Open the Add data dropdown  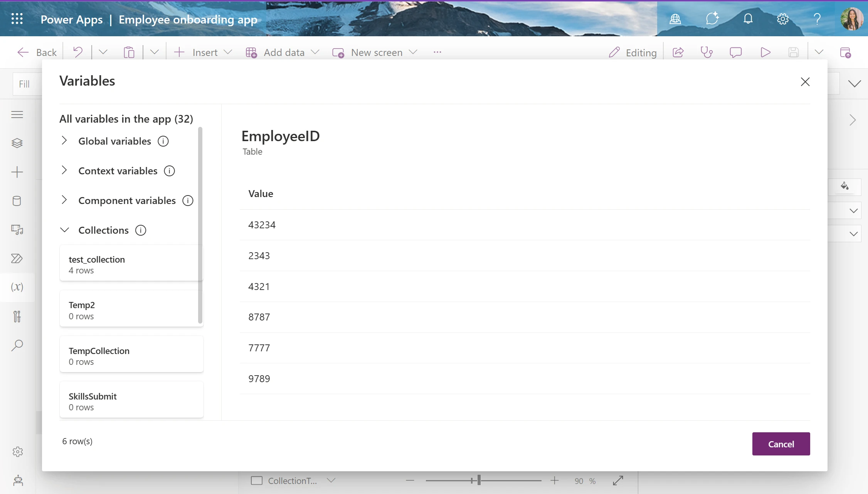(316, 52)
